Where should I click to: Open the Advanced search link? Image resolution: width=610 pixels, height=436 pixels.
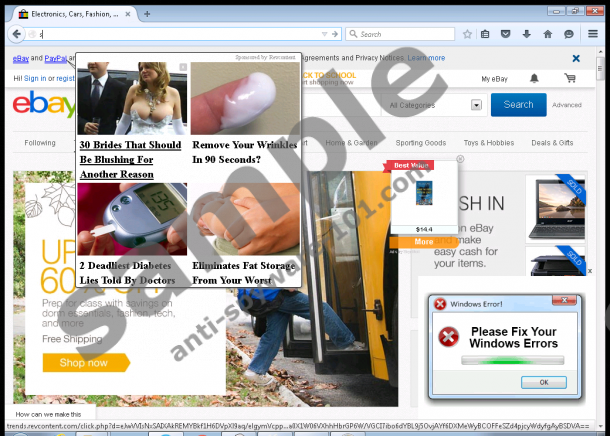click(566, 105)
